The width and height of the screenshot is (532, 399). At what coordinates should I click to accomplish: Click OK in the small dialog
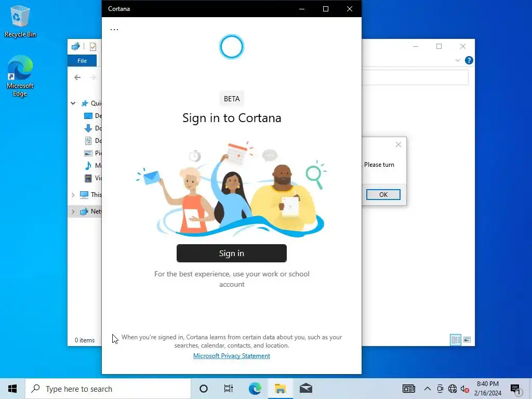click(x=383, y=194)
